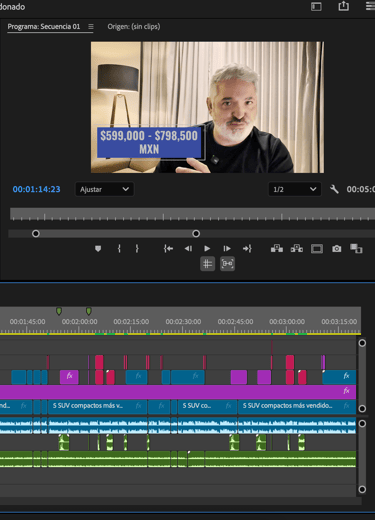Click the share/export icon at top
The height and width of the screenshot is (520, 375).
point(344,6)
